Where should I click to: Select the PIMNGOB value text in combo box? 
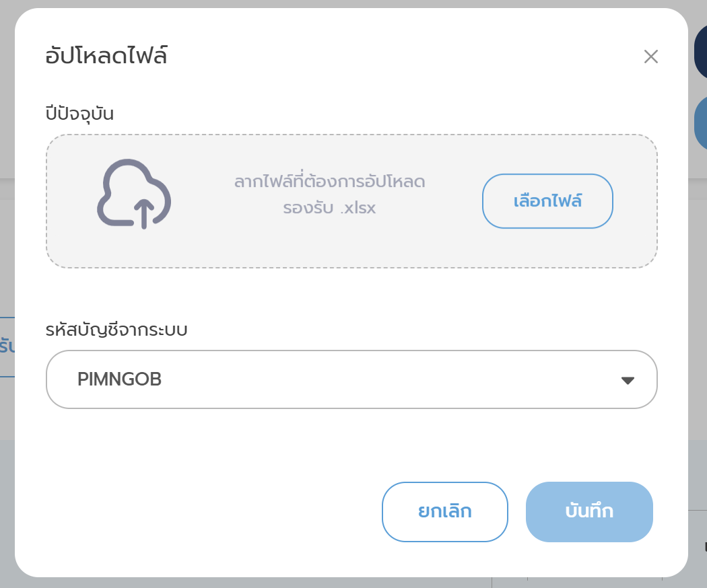pyautogui.click(x=119, y=379)
